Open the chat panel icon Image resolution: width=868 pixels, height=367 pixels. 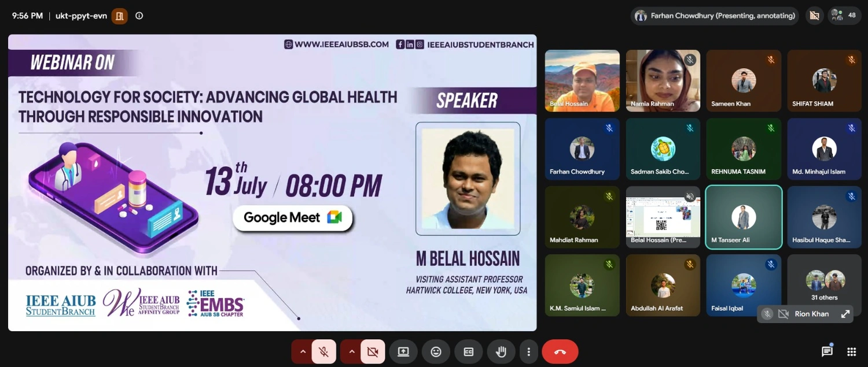point(827,351)
